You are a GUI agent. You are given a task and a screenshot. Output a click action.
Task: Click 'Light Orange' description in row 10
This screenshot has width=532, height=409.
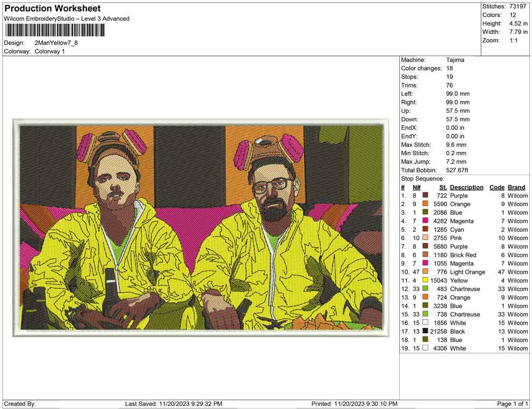coord(468,272)
